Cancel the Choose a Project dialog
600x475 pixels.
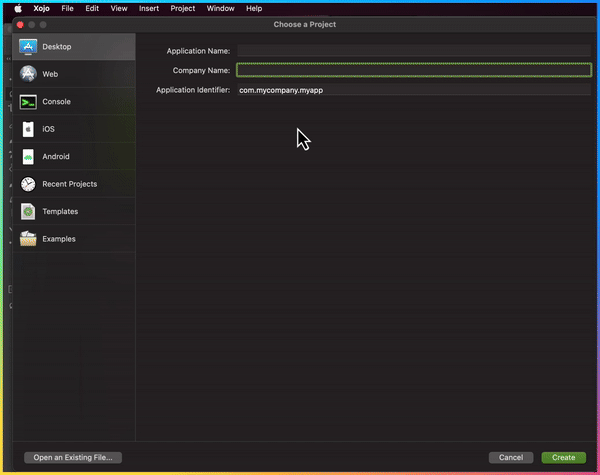(x=510, y=457)
